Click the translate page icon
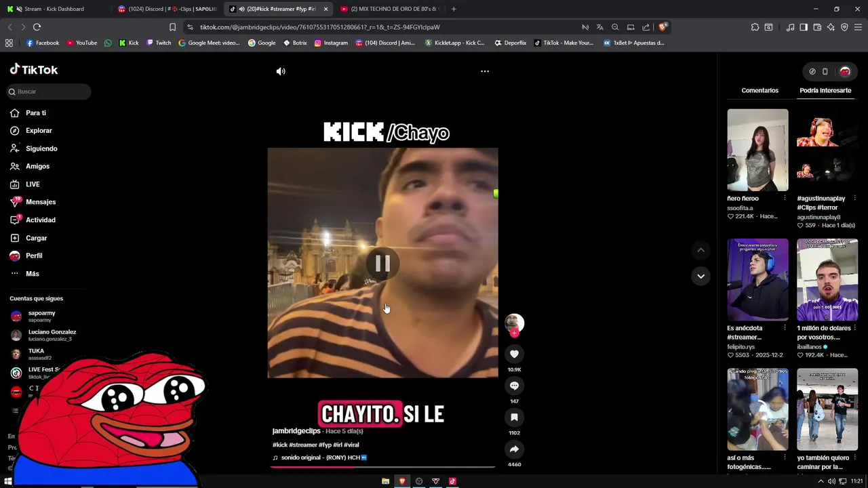 [x=599, y=27]
